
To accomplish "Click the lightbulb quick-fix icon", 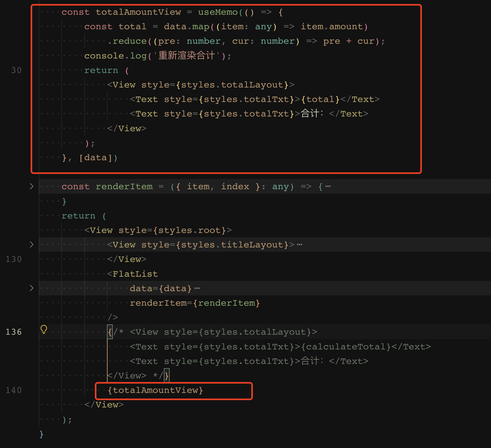I will pyautogui.click(x=44, y=329).
